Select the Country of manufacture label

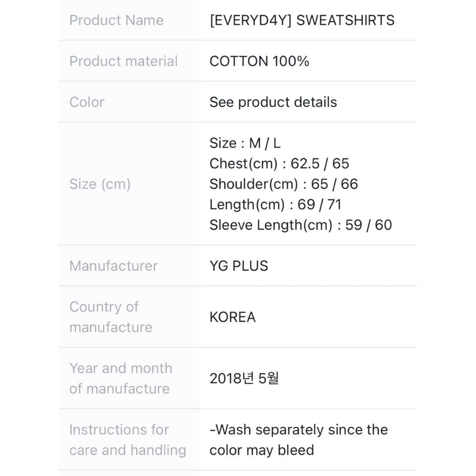111,317
